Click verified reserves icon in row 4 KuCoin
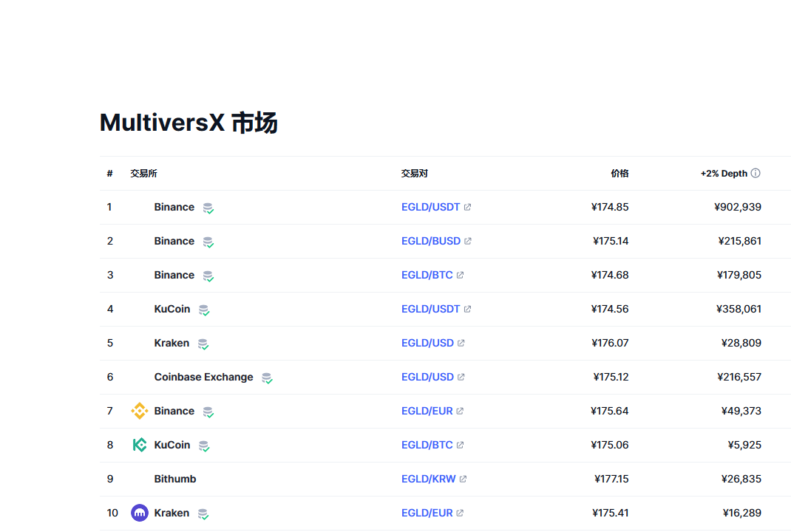Screen dimensions: 791x532 click(x=204, y=310)
